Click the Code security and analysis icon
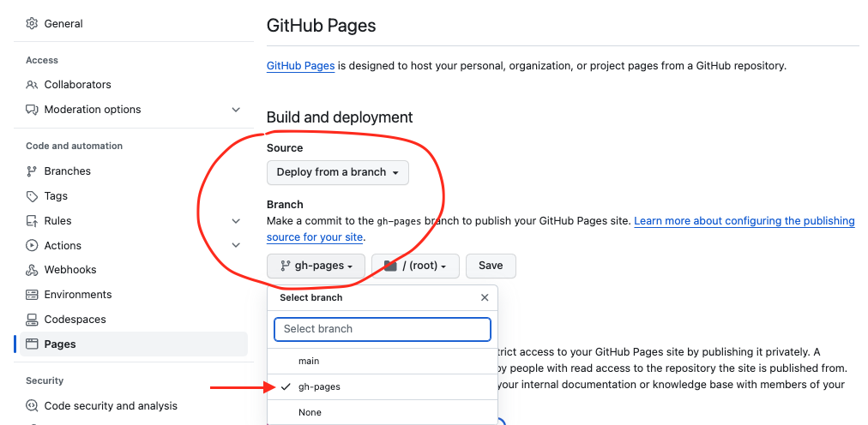Viewport: 868px width, 425px height. (32, 406)
